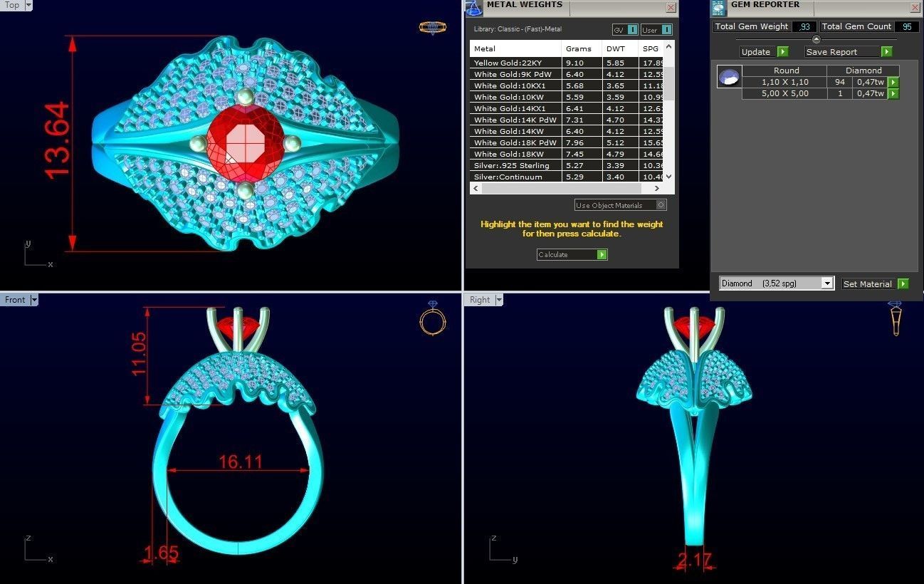Select the Yellow Gold:22KY row
This screenshot has width=924, height=584.
(x=567, y=63)
